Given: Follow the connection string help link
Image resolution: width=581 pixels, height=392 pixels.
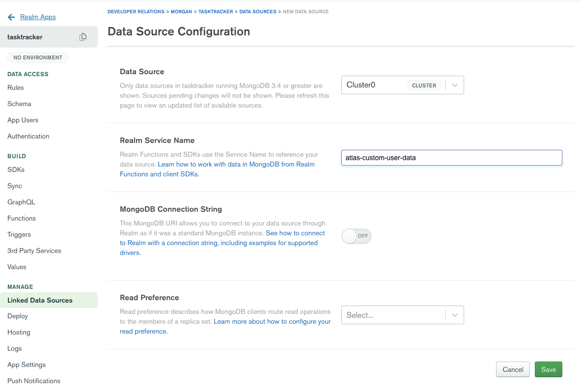Looking at the screenshot, I should point(295,233).
